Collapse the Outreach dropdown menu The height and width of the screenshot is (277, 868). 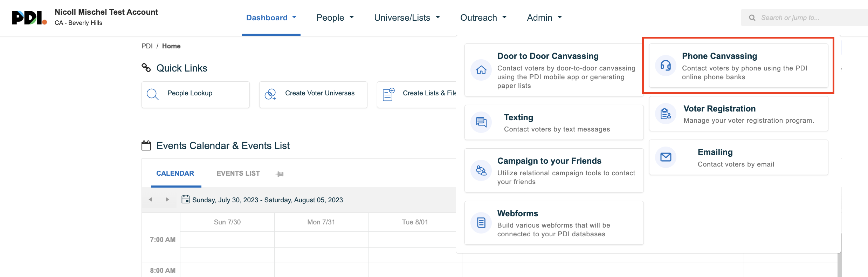tap(483, 18)
